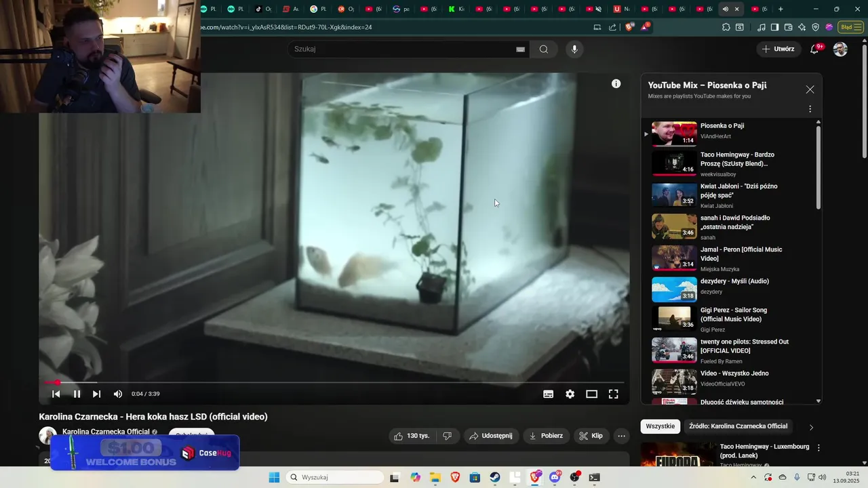Screen dimensions: 868x488
Task: Seek along the red video progress bar
Action: pyautogui.click(x=334, y=383)
